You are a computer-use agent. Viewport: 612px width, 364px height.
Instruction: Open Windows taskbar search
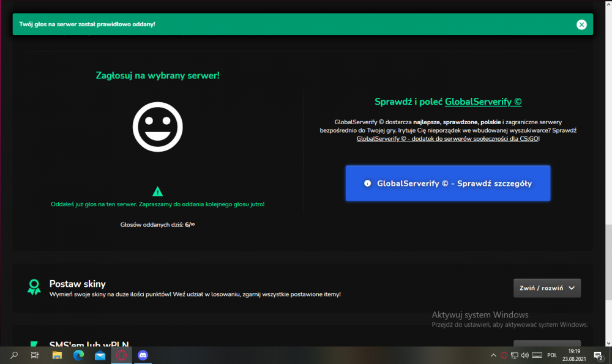click(14, 355)
